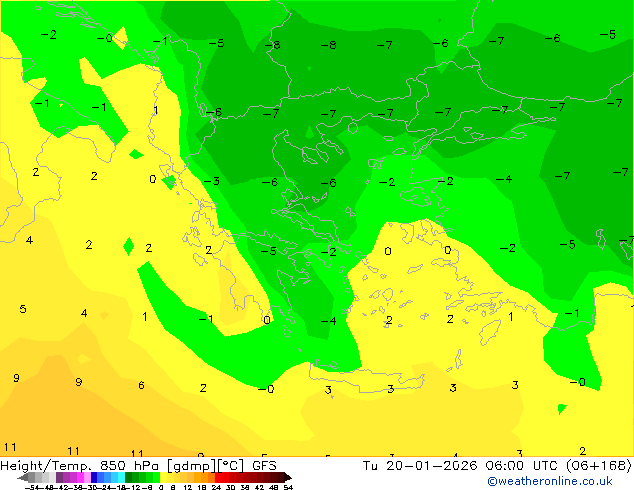The width and height of the screenshot is (634, 490).
Task: Click the -3 temperature value on the map
Action: point(212,181)
